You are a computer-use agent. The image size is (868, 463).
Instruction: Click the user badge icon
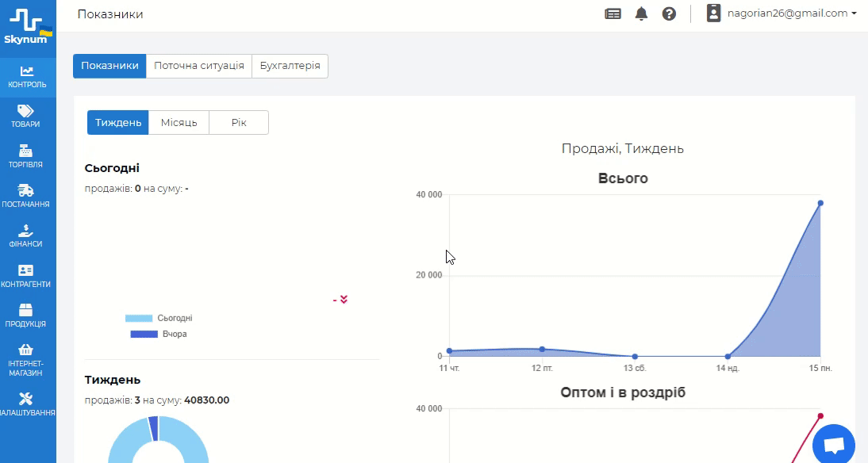point(713,13)
